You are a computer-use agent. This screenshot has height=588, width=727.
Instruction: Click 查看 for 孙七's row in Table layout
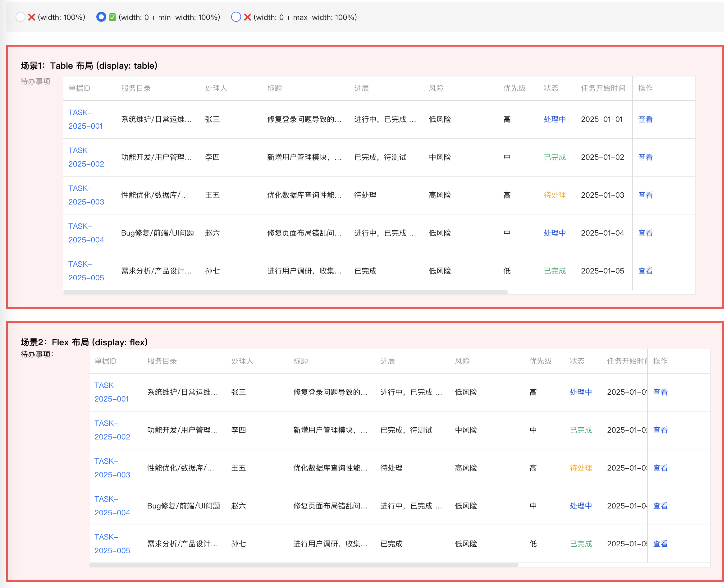(645, 271)
